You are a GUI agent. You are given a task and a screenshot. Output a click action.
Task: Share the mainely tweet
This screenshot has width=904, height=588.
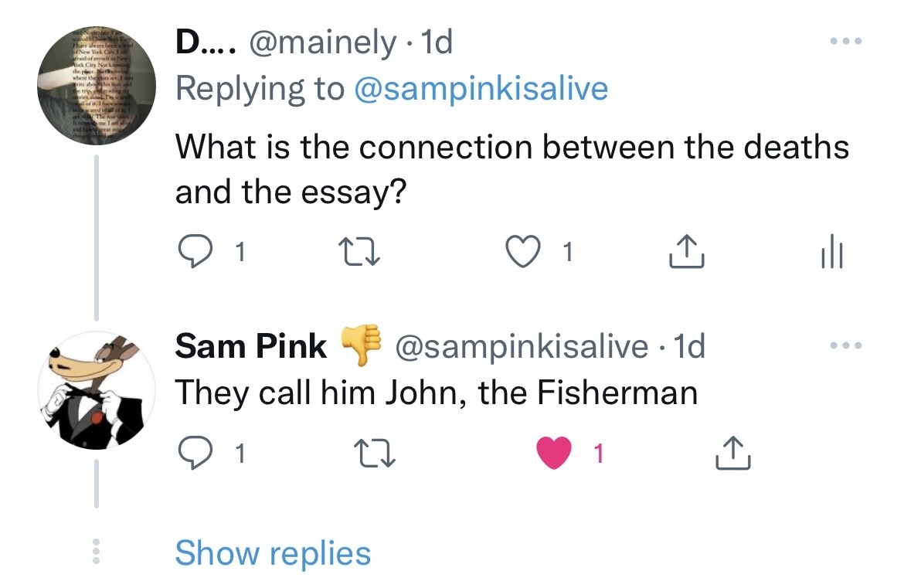click(686, 251)
